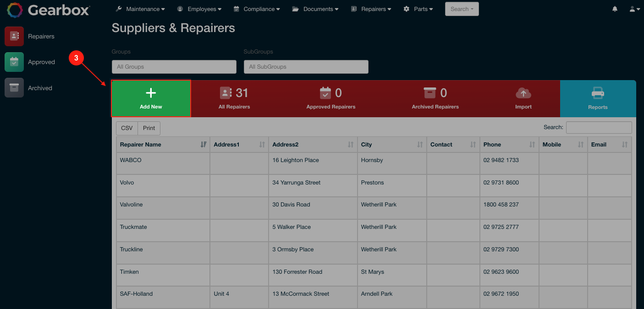Focus the table Search field
This screenshot has width=644, height=309.
coord(599,127)
